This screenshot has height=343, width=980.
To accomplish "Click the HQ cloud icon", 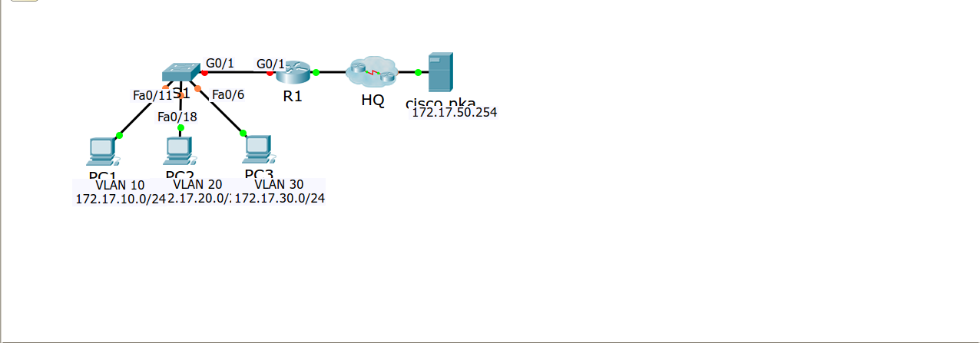I will tap(371, 72).
